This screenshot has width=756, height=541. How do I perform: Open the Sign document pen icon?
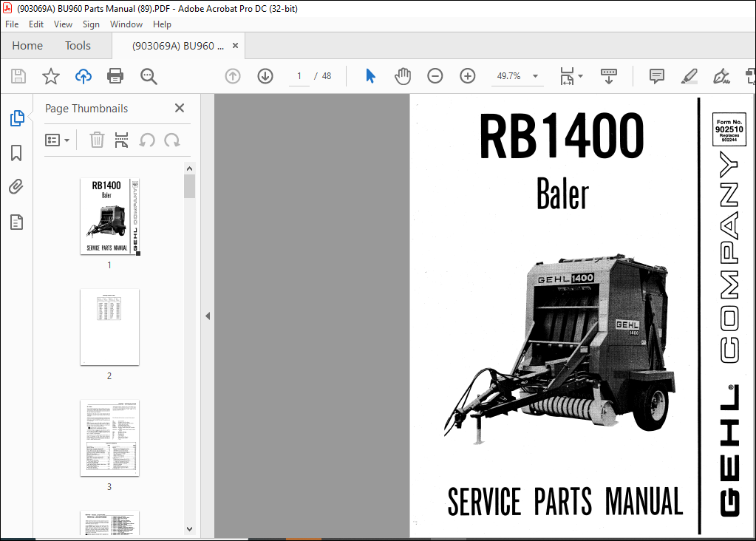coord(721,76)
